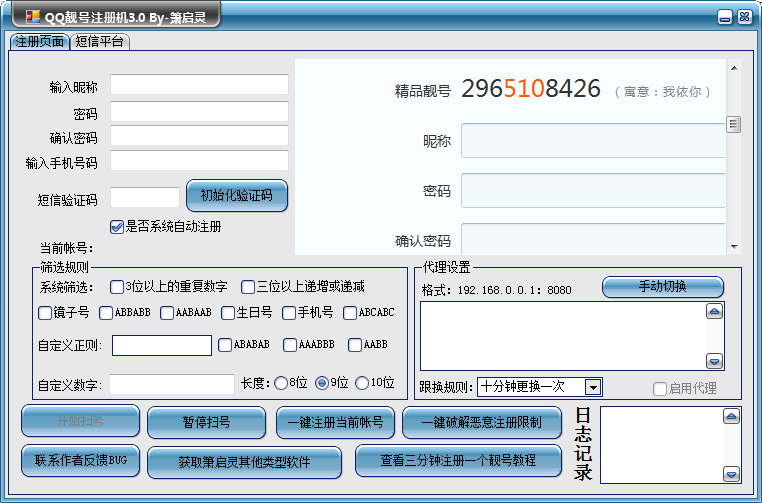Minimize the QQ靓号注册机 window
This screenshot has height=503, width=762.
click(x=726, y=17)
